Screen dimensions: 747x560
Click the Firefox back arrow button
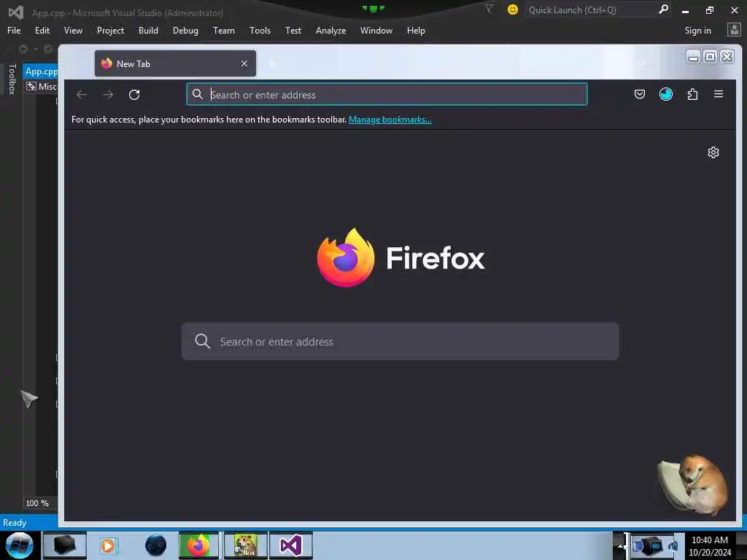coord(82,95)
